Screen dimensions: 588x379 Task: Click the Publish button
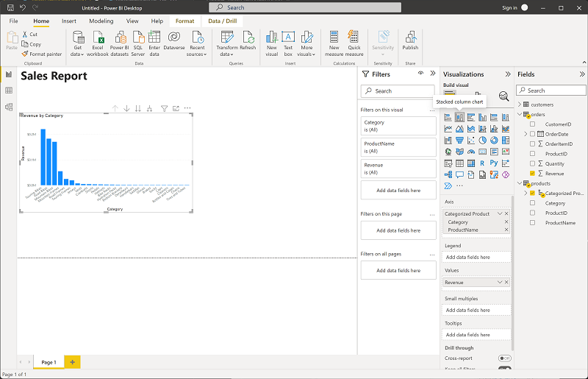click(410, 40)
